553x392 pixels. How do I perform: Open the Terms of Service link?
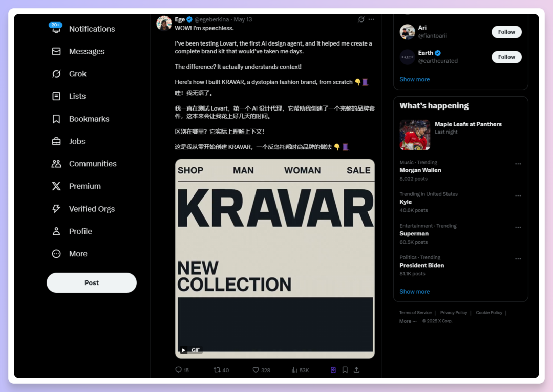(415, 313)
